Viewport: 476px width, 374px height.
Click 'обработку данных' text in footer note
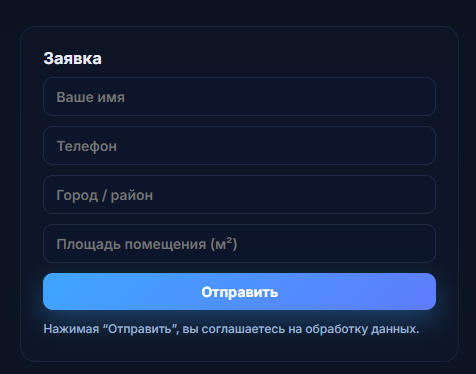point(362,329)
